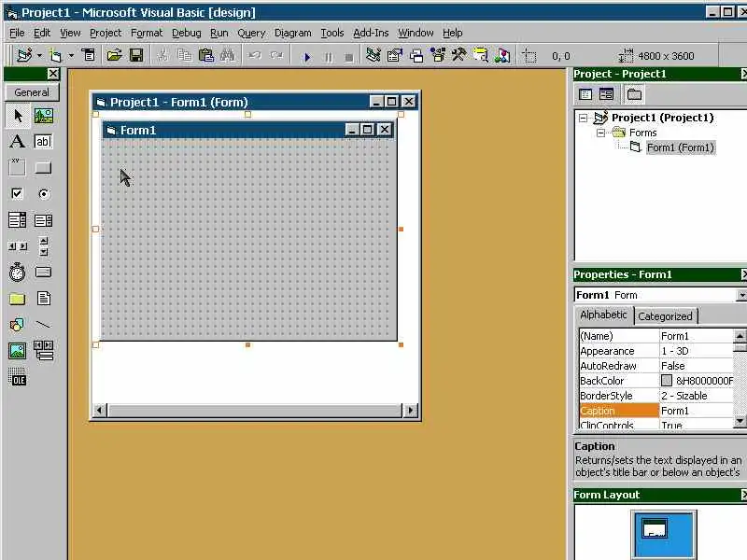This screenshot has width=747, height=560.
Task: Click the BackColor color swatch
Action: [667, 381]
